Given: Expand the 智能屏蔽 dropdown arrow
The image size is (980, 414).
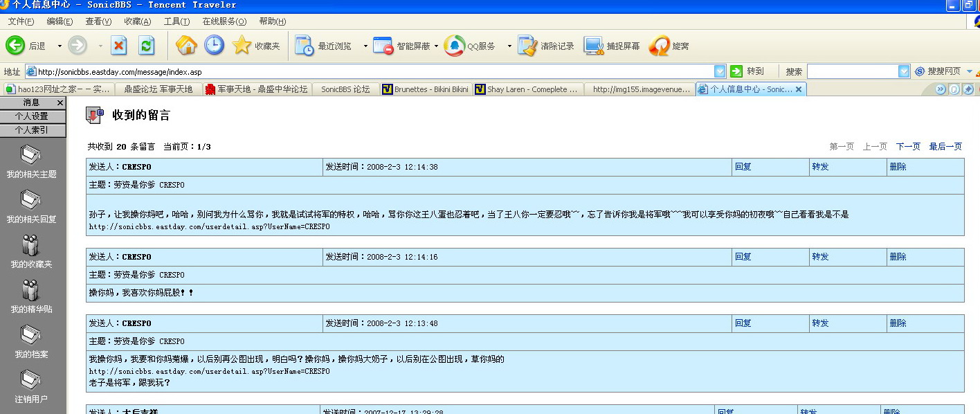Looking at the screenshot, I should coord(436,46).
